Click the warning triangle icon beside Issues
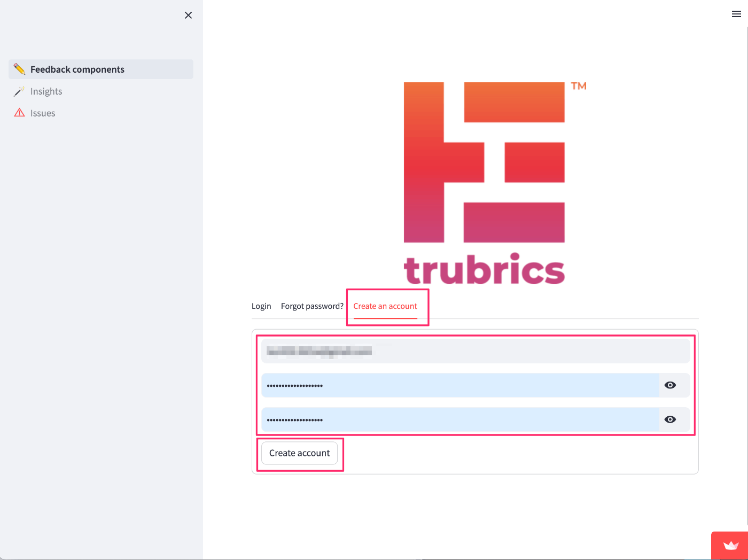Viewport: 748px width, 560px height. point(19,113)
